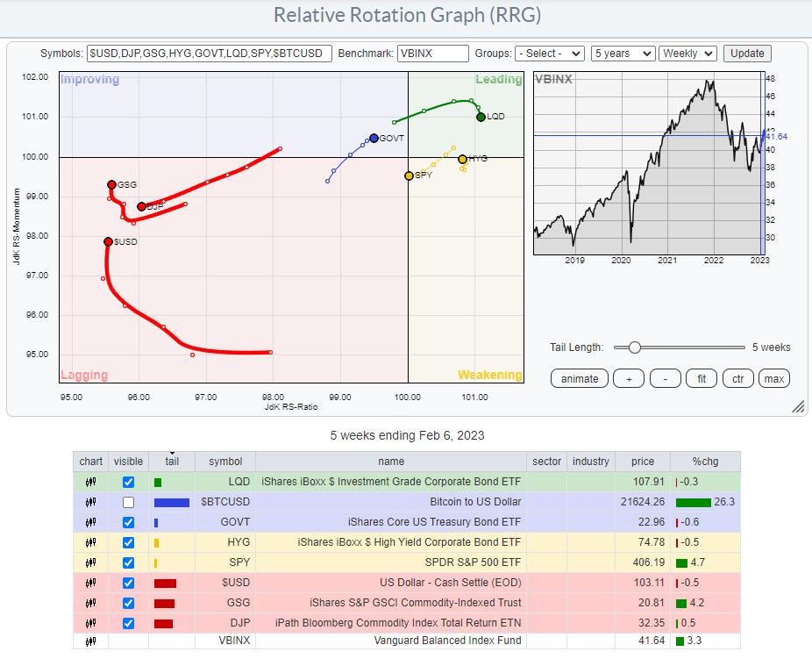This screenshot has width=812, height=659.
Task: Open chart icon for $USD row
Action: click(90, 583)
